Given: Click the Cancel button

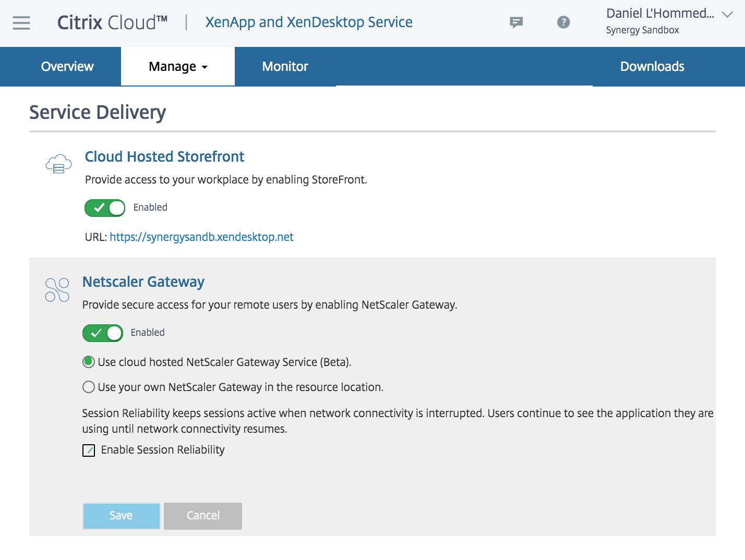Looking at the screenshot, I should point(203,516).
